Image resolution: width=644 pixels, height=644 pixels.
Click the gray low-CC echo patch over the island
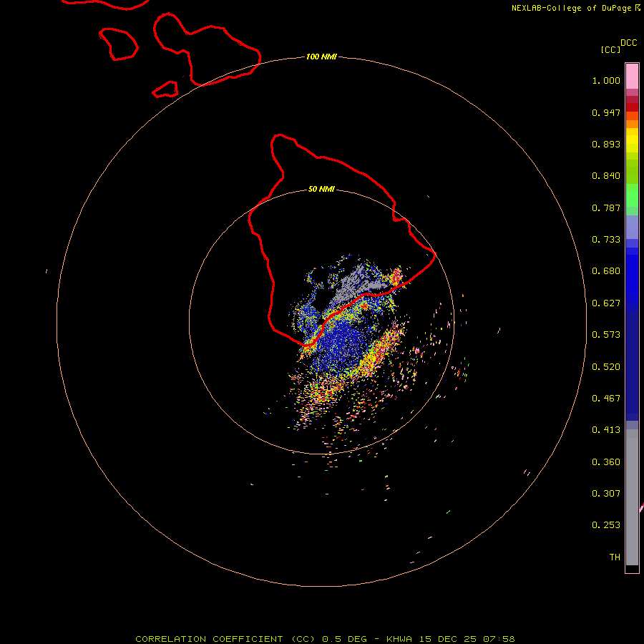coord(356,283)
